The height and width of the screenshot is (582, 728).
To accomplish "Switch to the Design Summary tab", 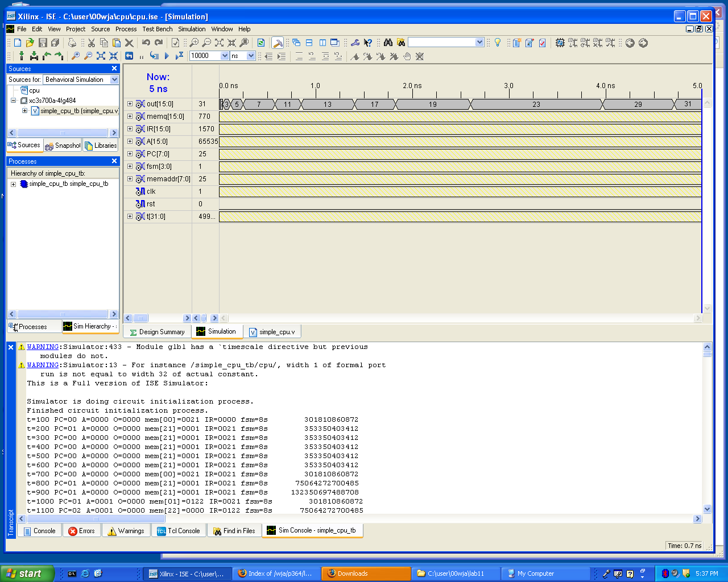I will (x=157, y=332).
